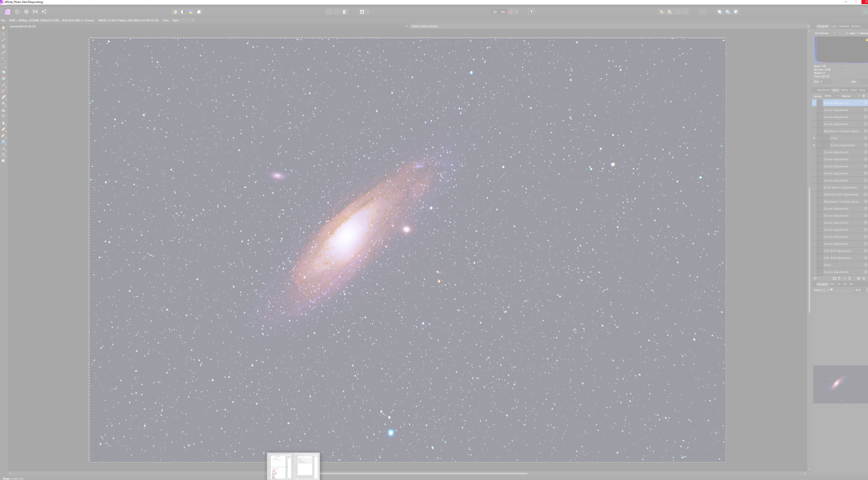Click the Navigator zoom slider
Screen dimensions: 868x480
coord(841,290)
